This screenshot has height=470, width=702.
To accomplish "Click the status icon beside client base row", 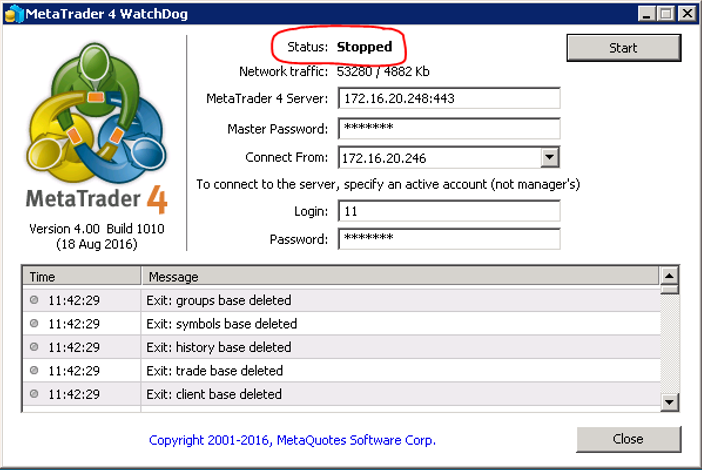I will point(34,393).
